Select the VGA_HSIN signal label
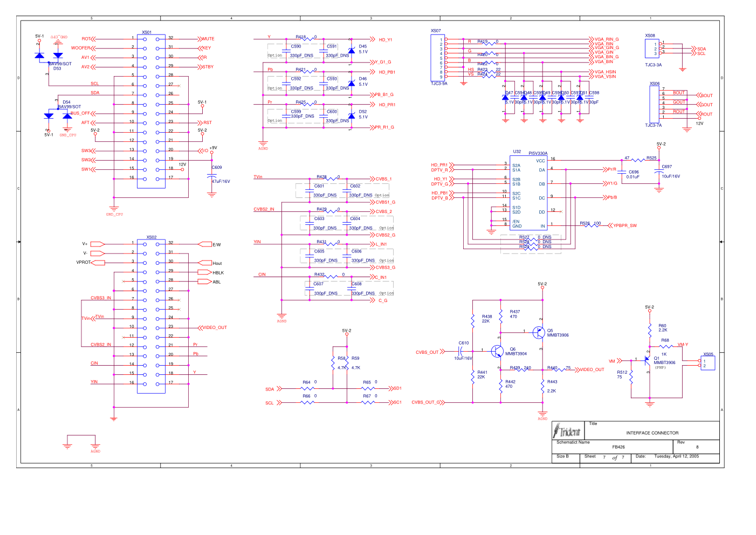 [x=606, y=72]
